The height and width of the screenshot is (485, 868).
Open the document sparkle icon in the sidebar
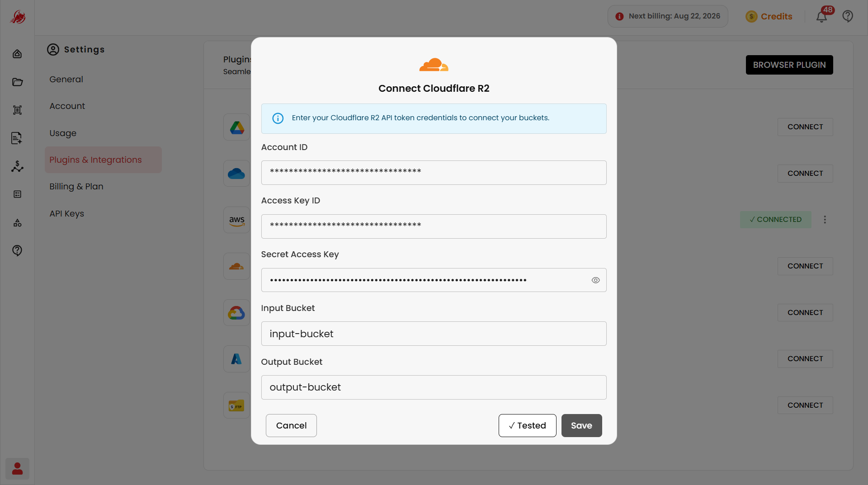[x=17, y=138]
